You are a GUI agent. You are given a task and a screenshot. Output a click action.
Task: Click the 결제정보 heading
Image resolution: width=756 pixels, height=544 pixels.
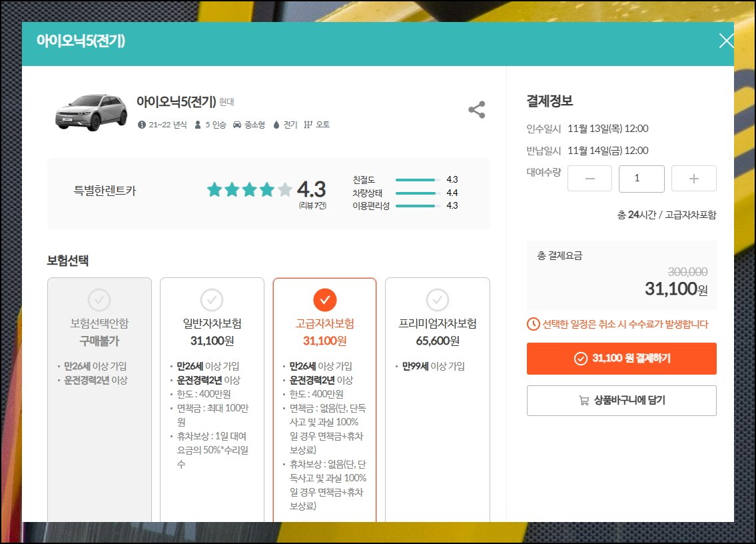tap(550, 101)
